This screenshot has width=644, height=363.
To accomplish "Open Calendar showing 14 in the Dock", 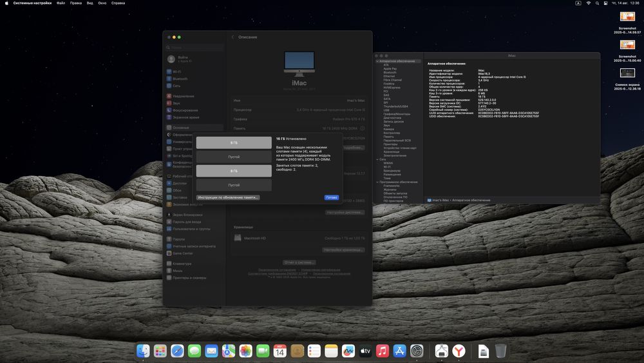I will pos(280,351).
